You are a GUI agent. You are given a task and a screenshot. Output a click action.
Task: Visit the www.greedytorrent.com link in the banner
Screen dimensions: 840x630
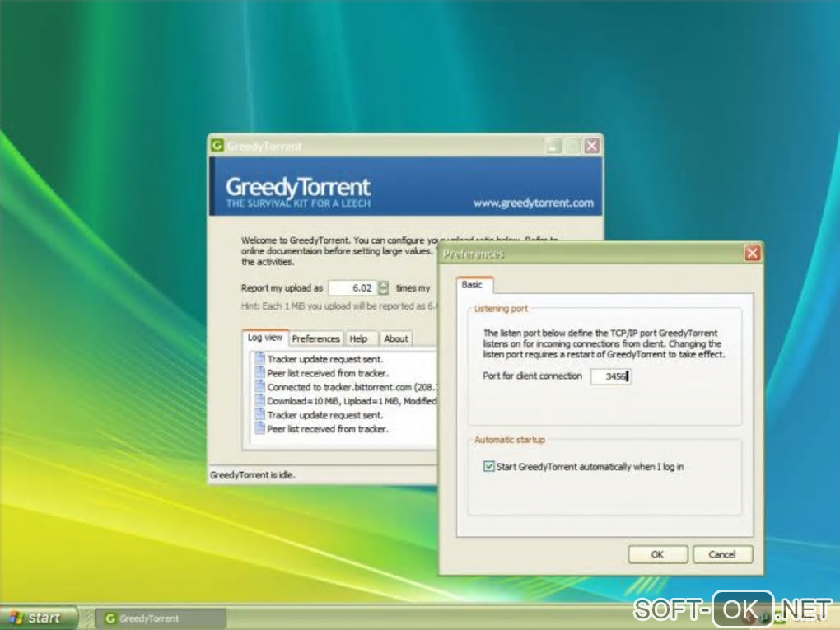533,203
